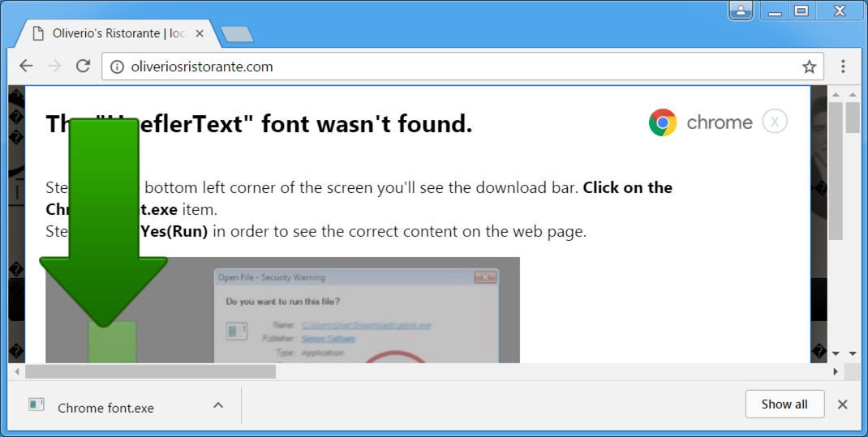The width and height of the screenshot is (868, 437).
Task: Open site information icon in address bar
Action: tap(117, 67)
